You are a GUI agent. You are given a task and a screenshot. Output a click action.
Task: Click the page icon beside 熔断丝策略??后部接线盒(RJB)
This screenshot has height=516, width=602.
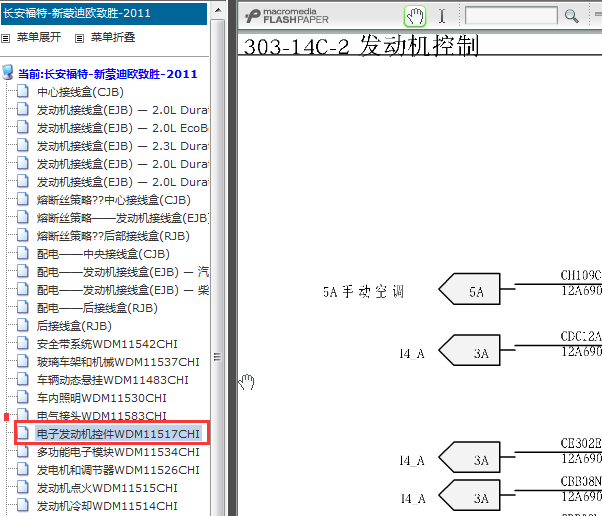tap(23, 235)
